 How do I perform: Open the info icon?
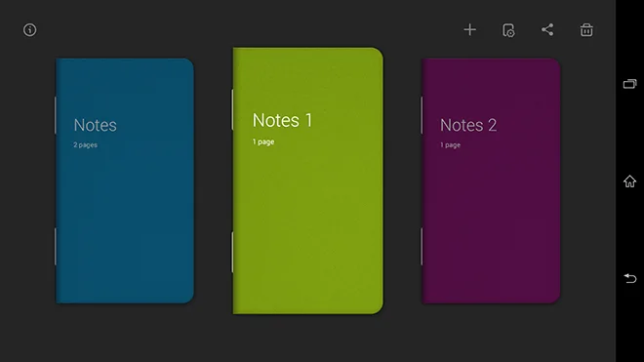point(29,30)
